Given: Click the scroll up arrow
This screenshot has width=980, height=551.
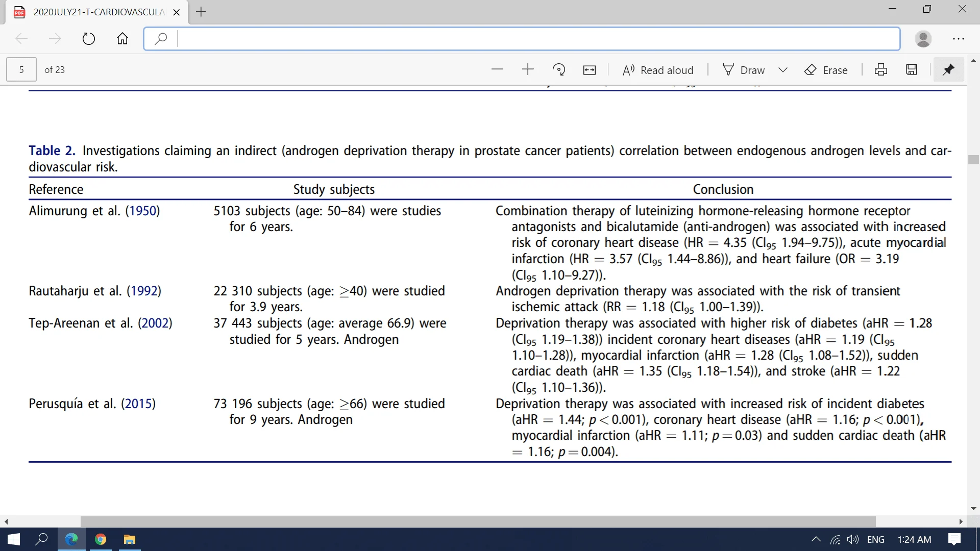Looking at the screenshot, I should click(x=973, y=61).
